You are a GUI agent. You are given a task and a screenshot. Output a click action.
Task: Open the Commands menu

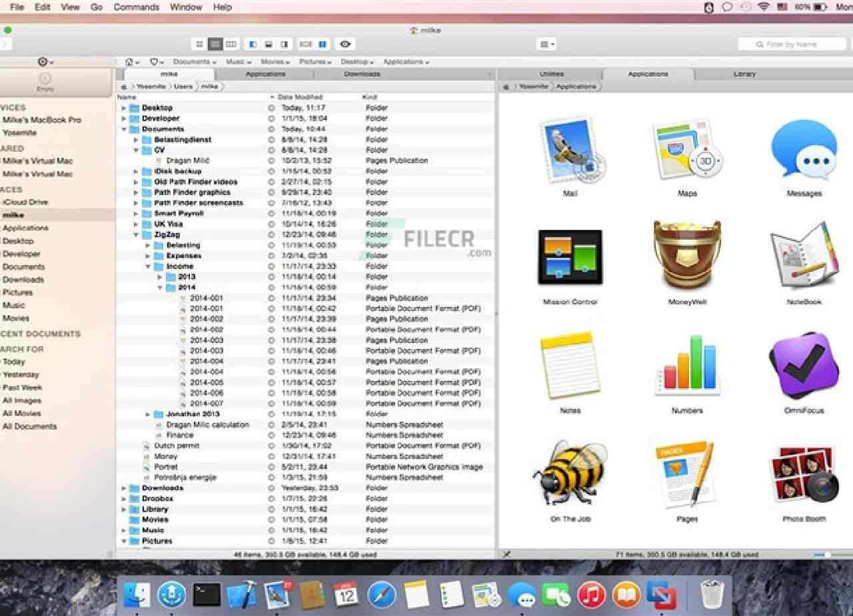tap(136, 7)
